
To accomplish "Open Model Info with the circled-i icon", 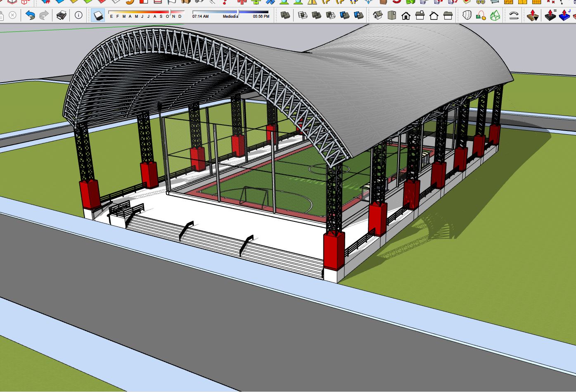I will 78,16.
